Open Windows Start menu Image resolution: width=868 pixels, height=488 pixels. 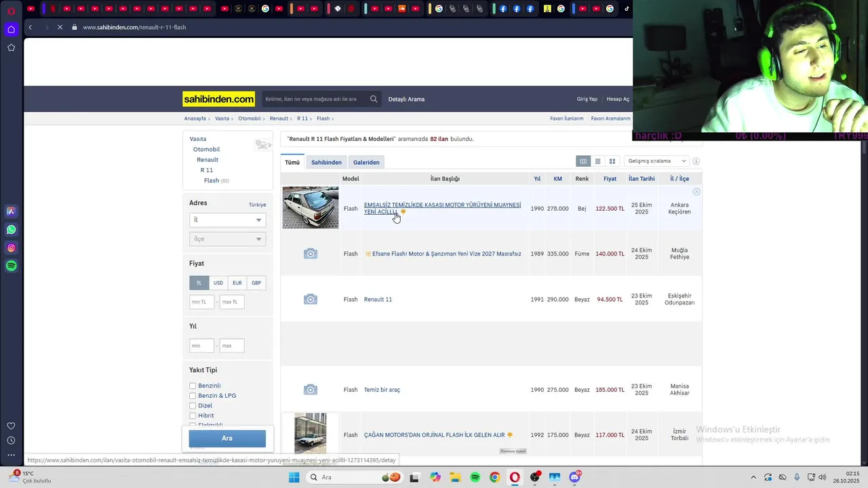click(294, 477)
